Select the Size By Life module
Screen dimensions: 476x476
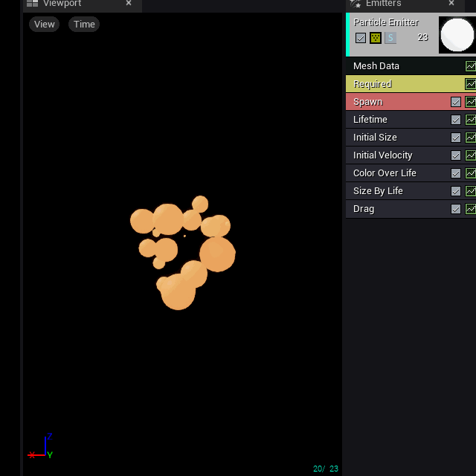(x=411, y=191)
